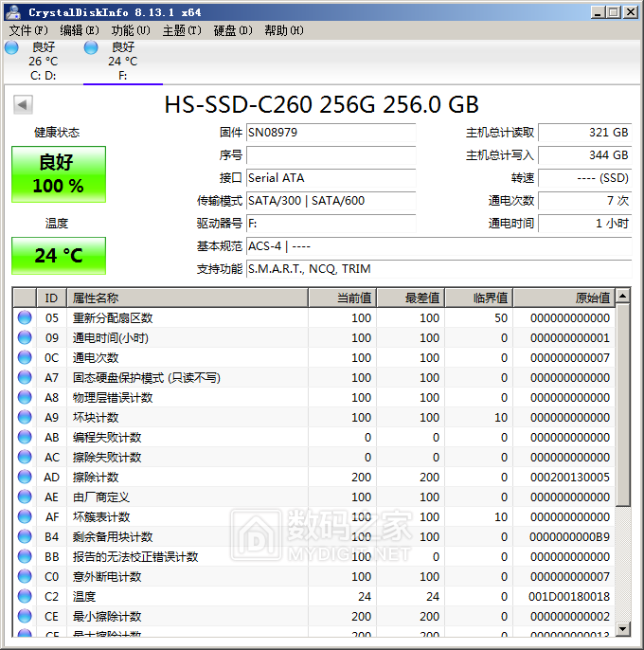
Task: Click the firmware field SN08979
Action: 331,133
